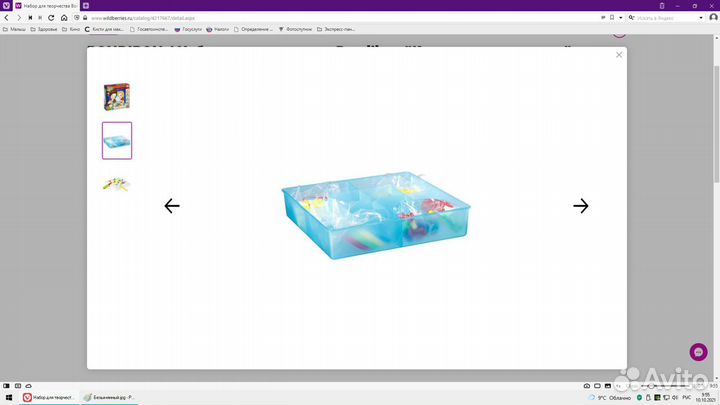Select the blue tray thumbnail
720x405 pixels.
117,141
